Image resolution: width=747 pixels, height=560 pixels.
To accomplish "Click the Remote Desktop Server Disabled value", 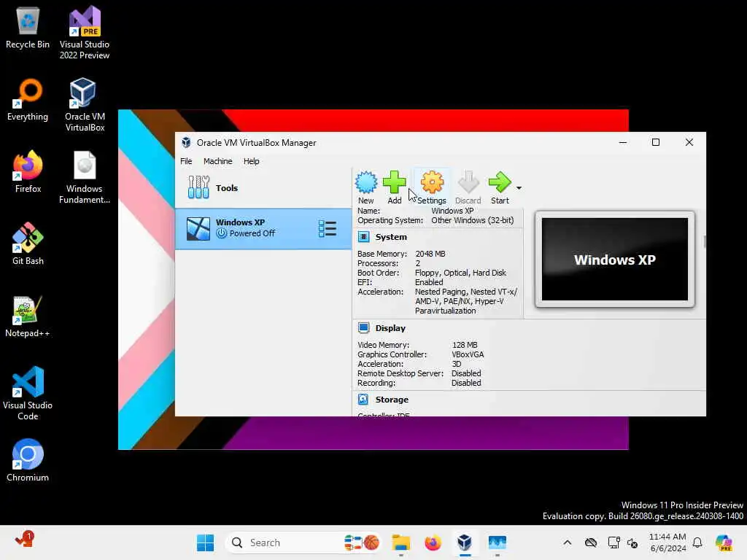I will click(x=466, y=373).
